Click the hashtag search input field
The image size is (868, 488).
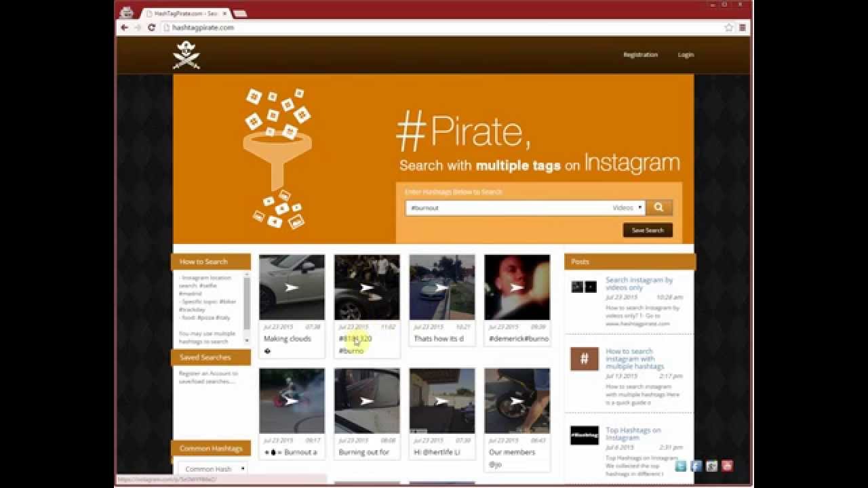click(x=507, y=208)
